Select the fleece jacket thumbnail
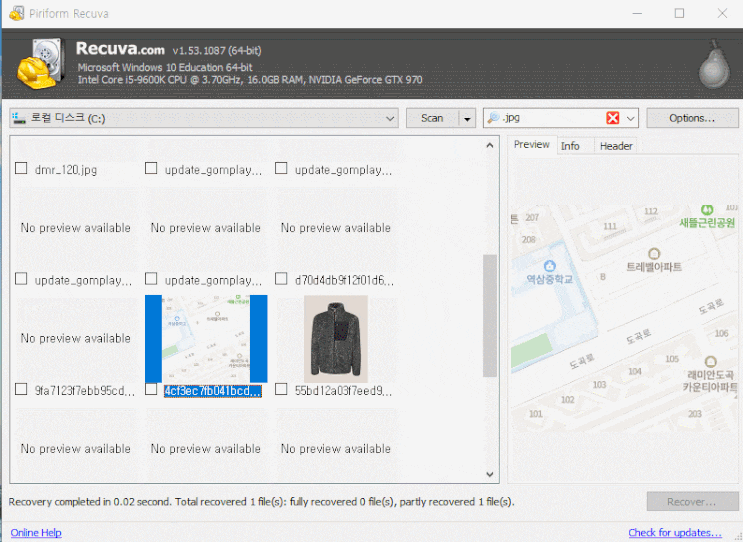The image size is (743, 542). [335, 339]
